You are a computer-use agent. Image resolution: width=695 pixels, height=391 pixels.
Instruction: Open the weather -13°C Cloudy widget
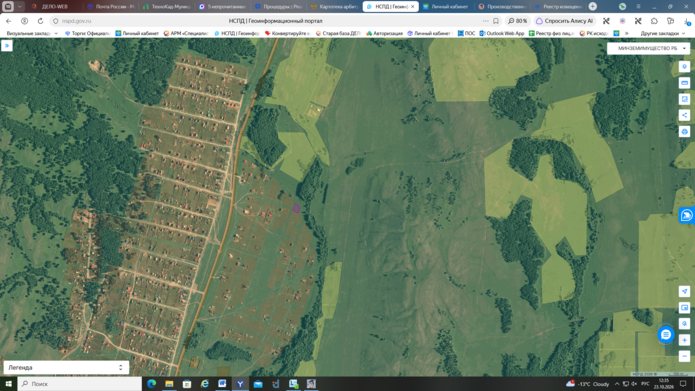tap(588, 383)
